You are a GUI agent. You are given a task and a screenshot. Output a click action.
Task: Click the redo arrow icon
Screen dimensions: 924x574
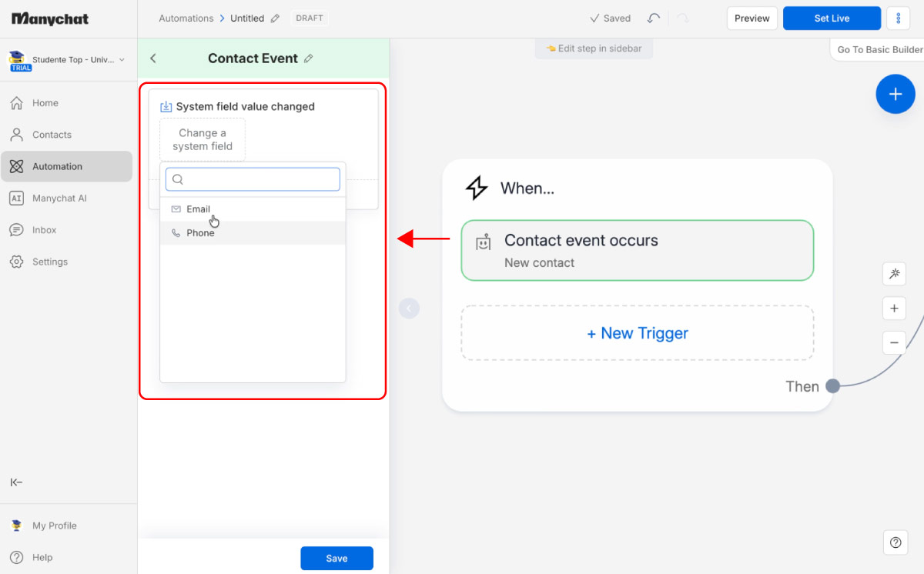tap(683, 18)
